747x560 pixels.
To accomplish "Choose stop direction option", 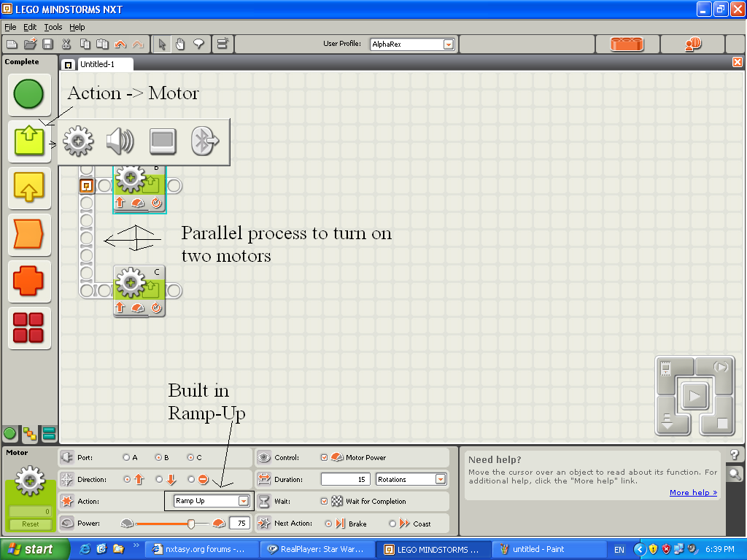I will coord(191,479).
